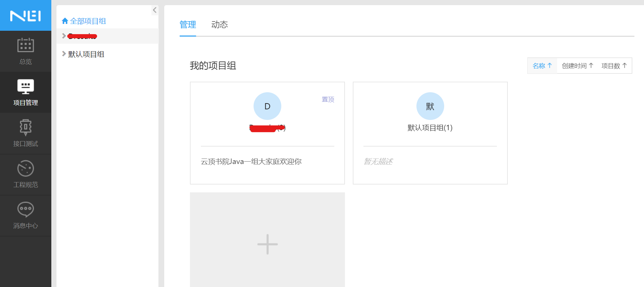Click the 我的项目组 heading
This screenshot has height=287, width=644.
coord(213,66)
